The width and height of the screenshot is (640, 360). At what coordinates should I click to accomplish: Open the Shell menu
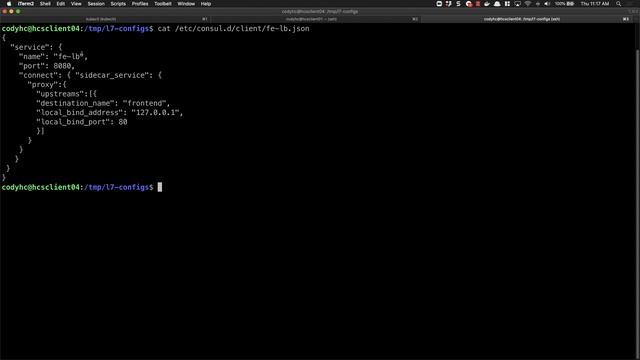click(x=45, y=4)
